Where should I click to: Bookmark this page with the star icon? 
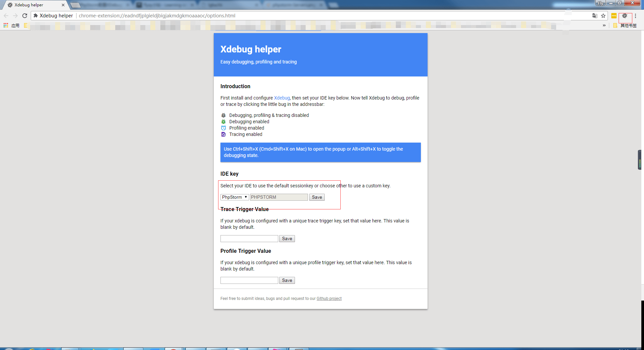[x=603, y=16]
